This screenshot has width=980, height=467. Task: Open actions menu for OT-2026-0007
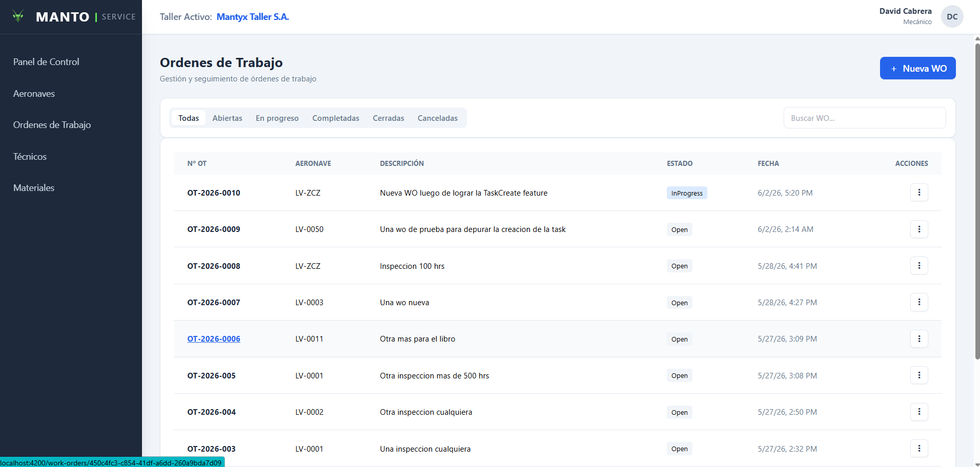919,302
